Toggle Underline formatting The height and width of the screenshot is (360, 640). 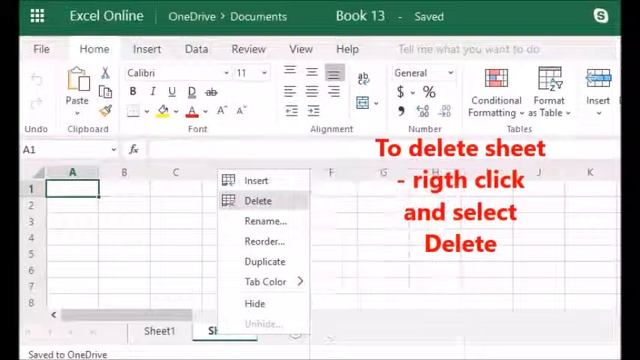(172, 92)
